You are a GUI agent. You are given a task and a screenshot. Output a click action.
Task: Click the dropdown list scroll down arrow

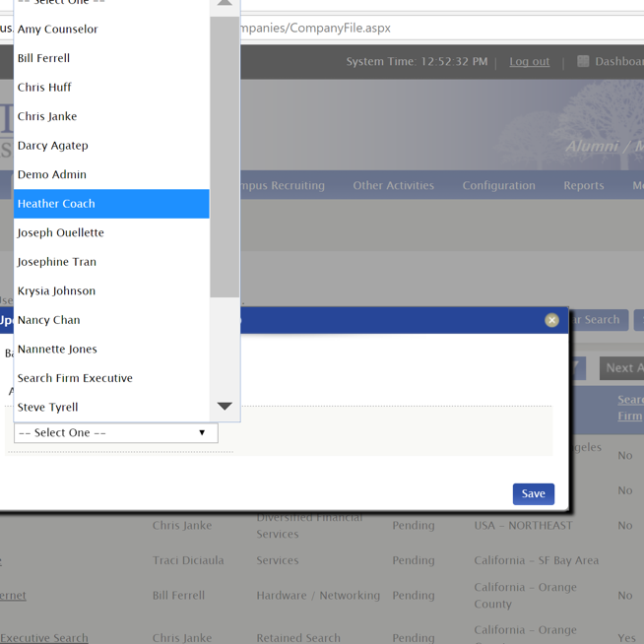click(x=225, y=407)
